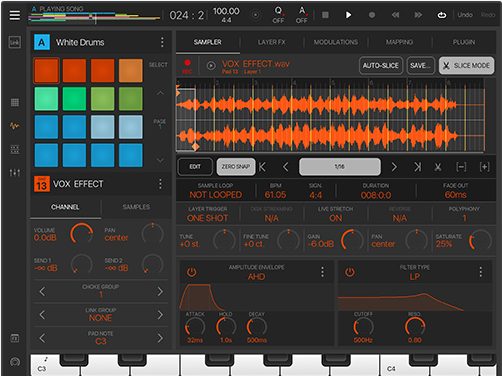
Task: Open the 1/16 slice grid dropdown
Action: 340,167
